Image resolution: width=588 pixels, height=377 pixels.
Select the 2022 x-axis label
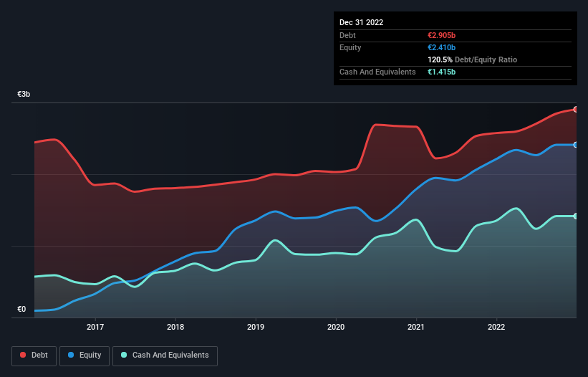[496, 327]
